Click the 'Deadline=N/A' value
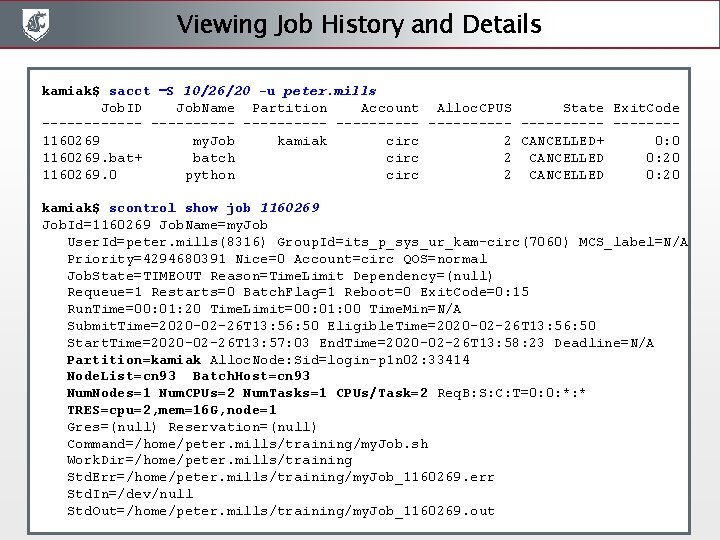The height and width of the screenshot is (540, 720). click(604, 343)
